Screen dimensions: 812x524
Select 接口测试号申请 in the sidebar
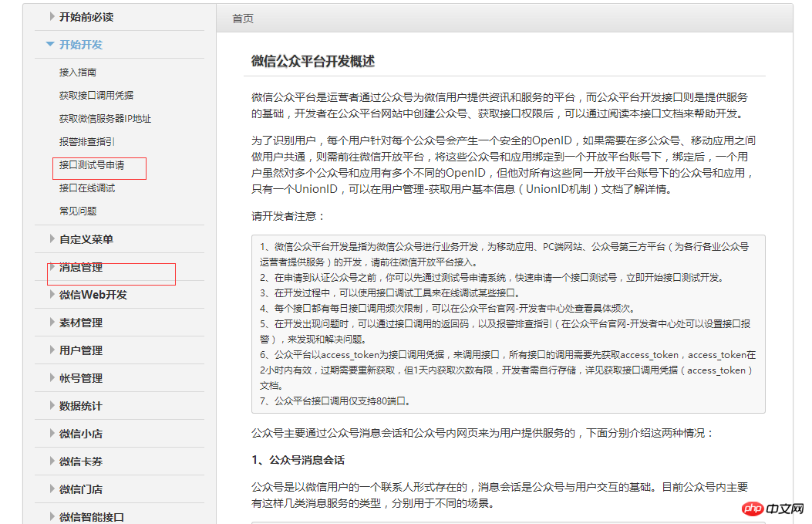[93, 167]
